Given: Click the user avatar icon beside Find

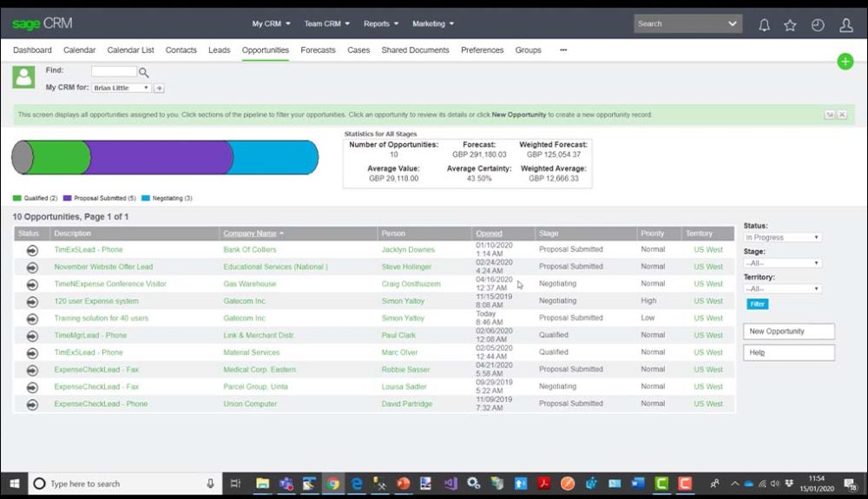Looking at the screenshot, I should (x=23, y=77).
